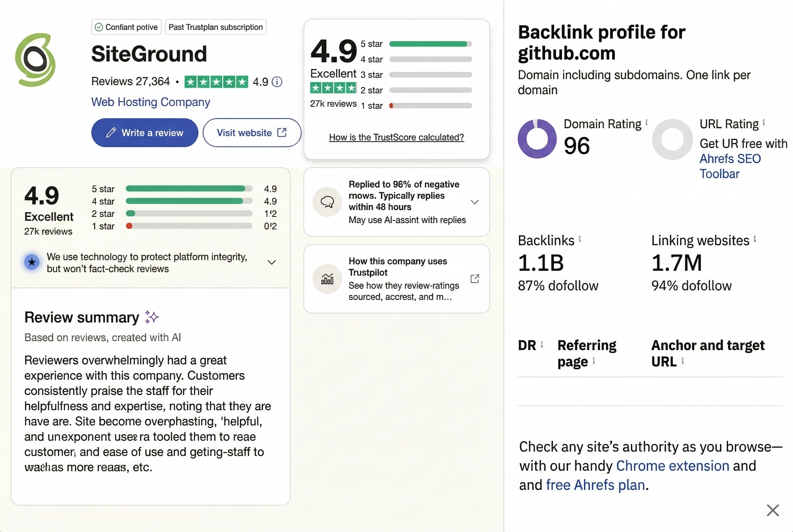This screenshot has height=532, width=793.
Task: Open the Ahrefs SEO Toolbar link
Action: [730, 166]
